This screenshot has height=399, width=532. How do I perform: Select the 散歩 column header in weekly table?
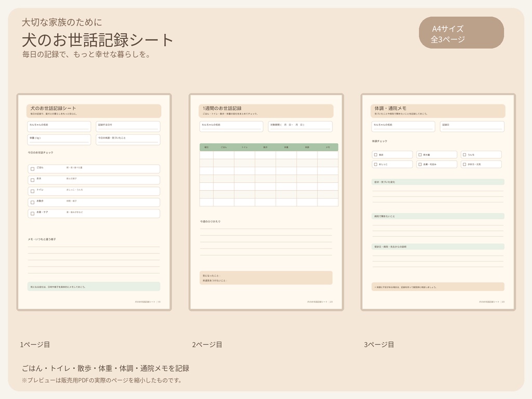coord(265,147)
